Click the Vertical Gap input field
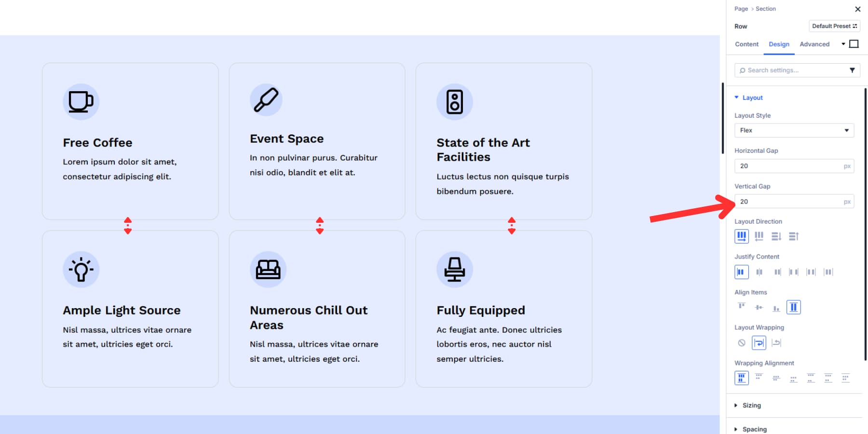 pos(789,202)
